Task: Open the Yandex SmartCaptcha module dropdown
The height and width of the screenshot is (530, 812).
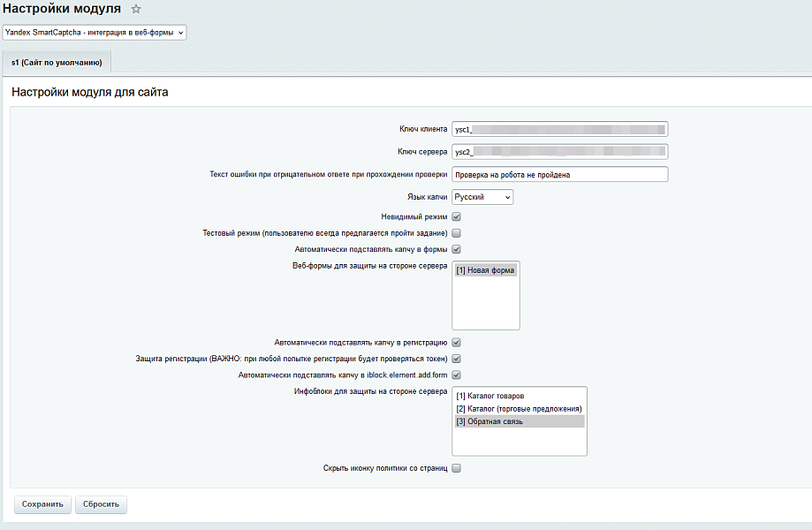Action: tap(95, 32)
